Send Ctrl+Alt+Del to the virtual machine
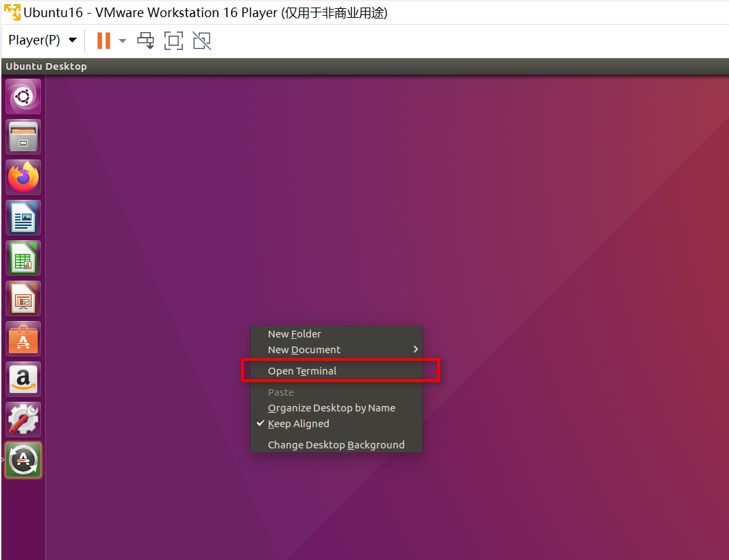Screen dimensions: 729x560 coord(145,40)
